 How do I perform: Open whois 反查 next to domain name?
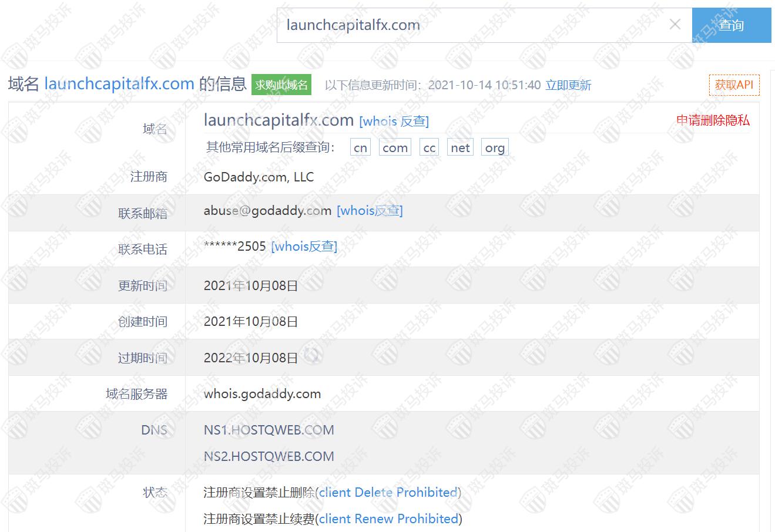(x=394, y=121)
